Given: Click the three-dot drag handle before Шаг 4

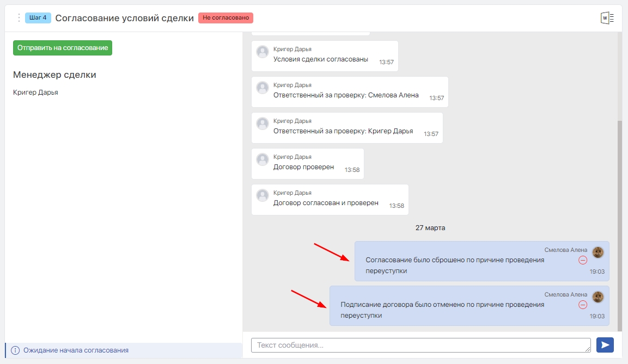Looking at the screenshot, I should 19,18.
